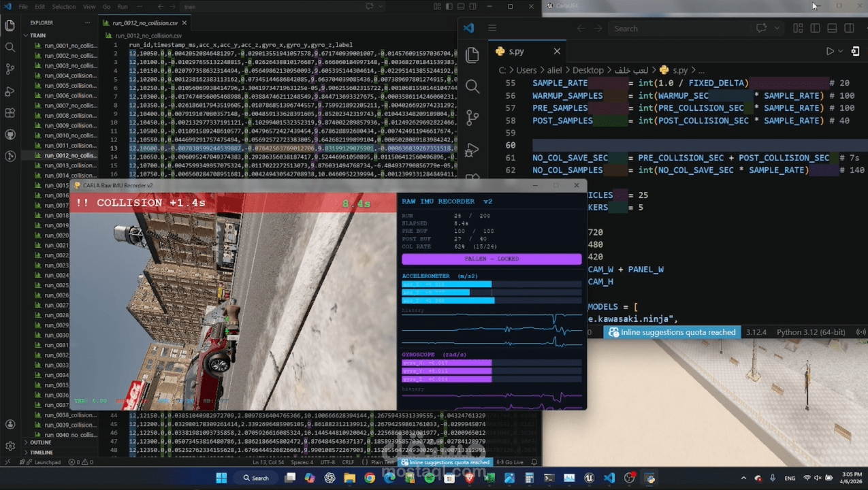Toggle secondary sidebar in right VS Code

pyautogui.click(x=849, y=29)
